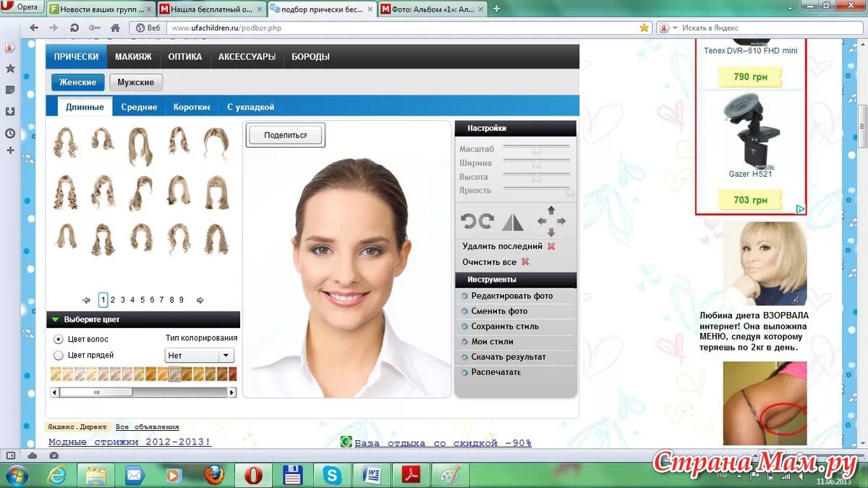868x488 pixels.
Task: Open the 'Бороды' category tab
Action: 310,56
